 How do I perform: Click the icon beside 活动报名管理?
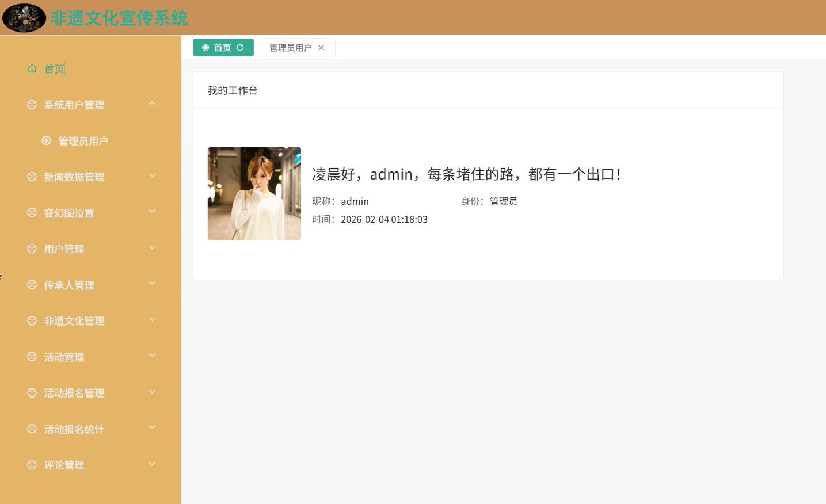pos(32,393)
